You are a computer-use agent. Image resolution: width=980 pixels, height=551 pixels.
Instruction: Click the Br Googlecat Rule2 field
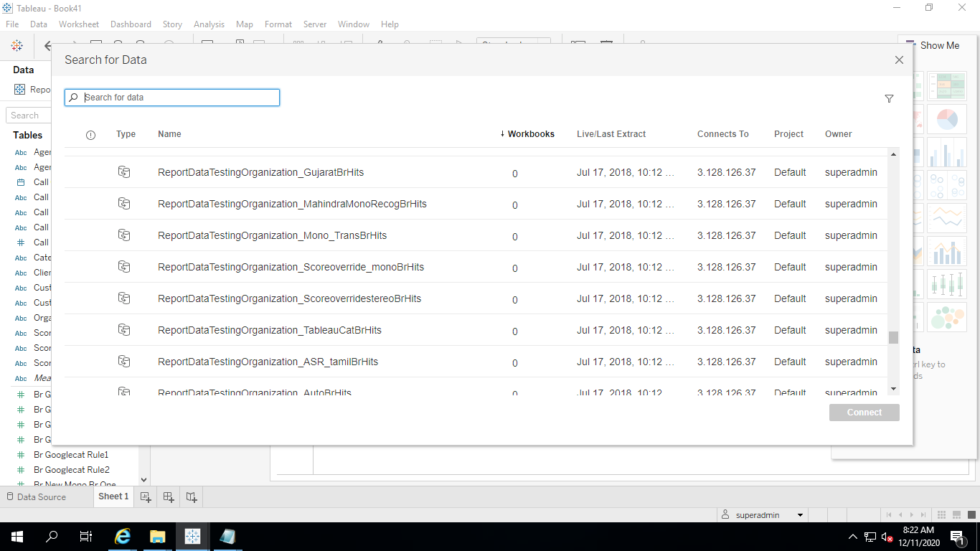point(72,470)
